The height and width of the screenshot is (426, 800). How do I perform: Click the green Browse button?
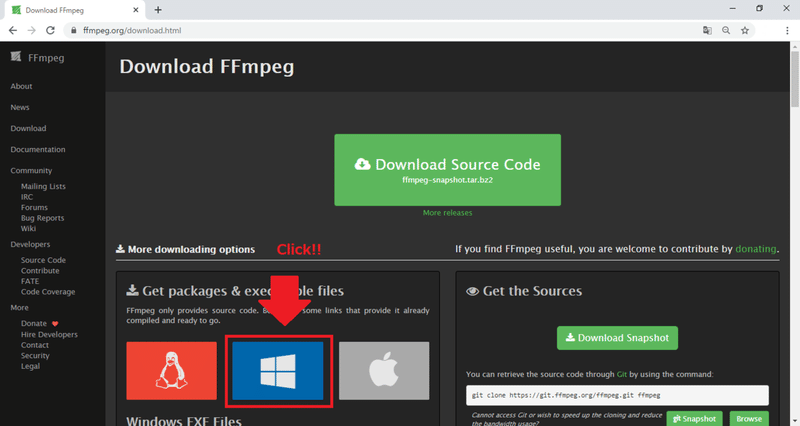[x=749, y=419]
